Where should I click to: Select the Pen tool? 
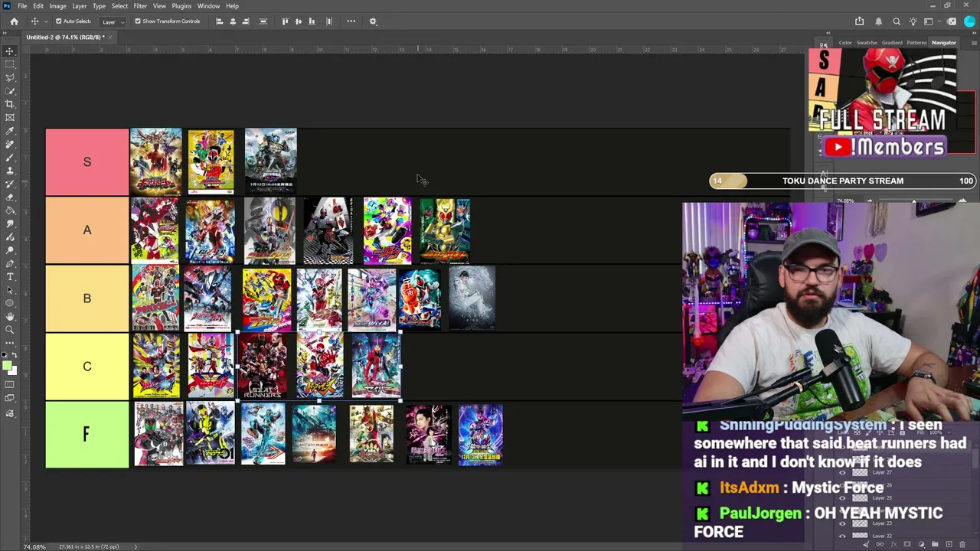click(10, 263)
